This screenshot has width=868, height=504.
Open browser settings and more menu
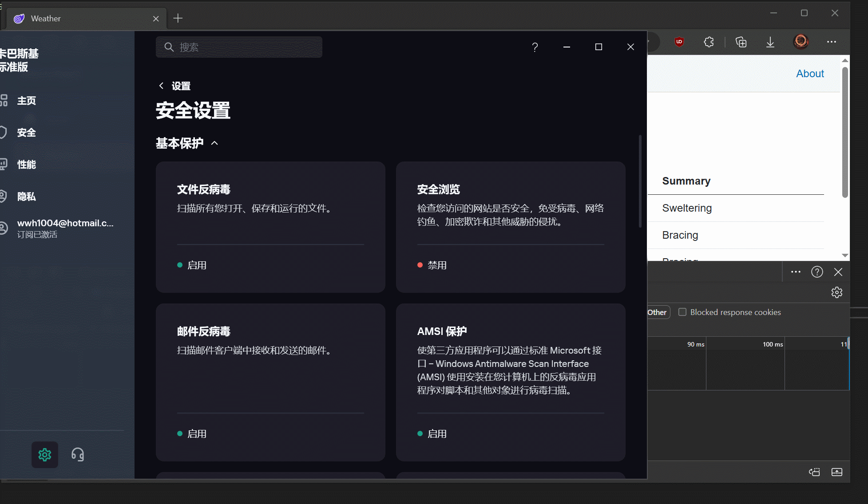point(832,42)
